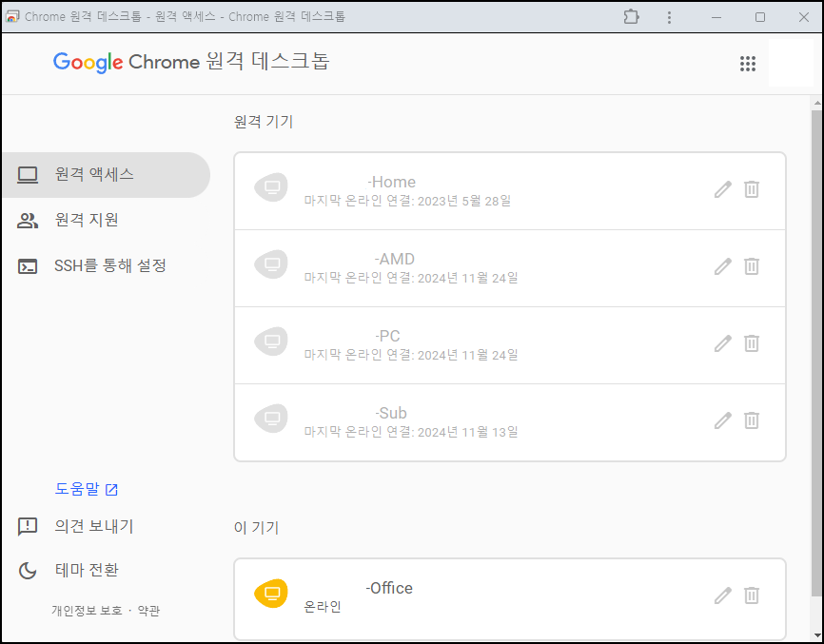Screen dimensions: 824x644
Task: Click the trash icon for -Office device
Action: pos(752,595)
